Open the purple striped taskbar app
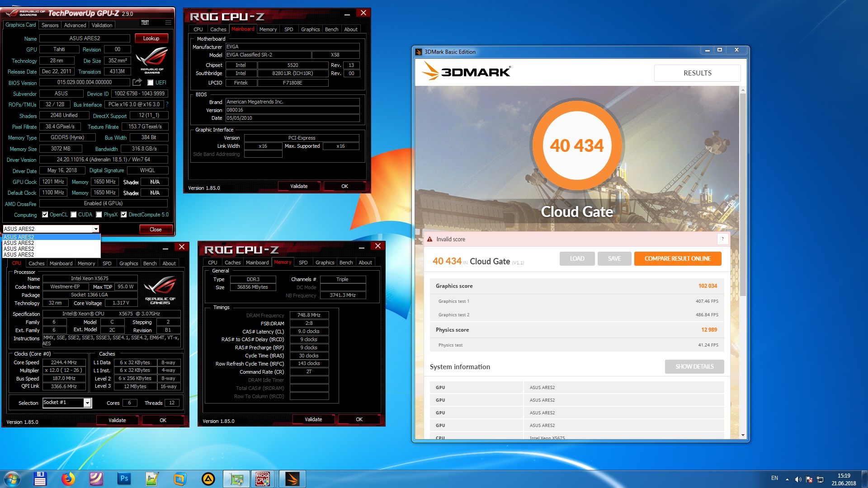This screenshot has height=488, width=868. 96,479
